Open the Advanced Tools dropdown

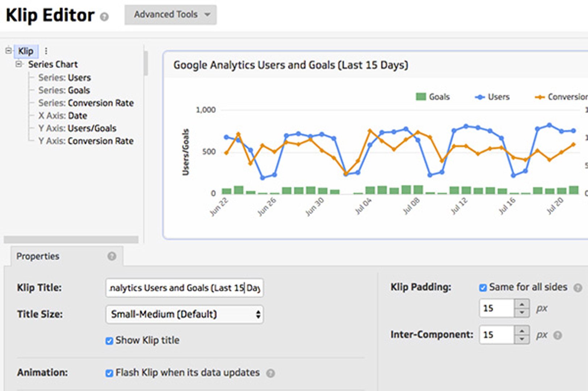[171, 15]
